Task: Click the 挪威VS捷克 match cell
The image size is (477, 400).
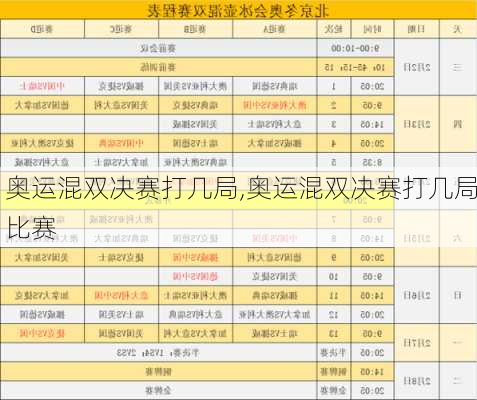Action: [x=121, y=86]
